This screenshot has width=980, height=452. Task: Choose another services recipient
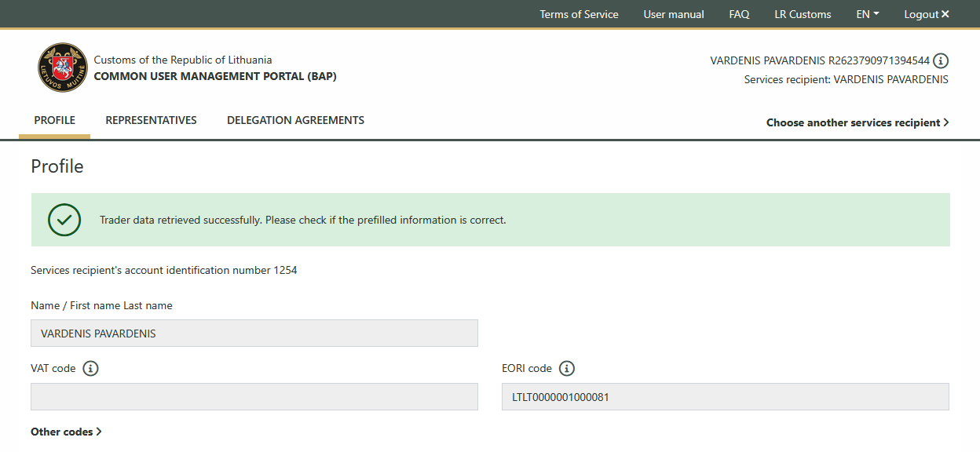click(x=857, y=122)
